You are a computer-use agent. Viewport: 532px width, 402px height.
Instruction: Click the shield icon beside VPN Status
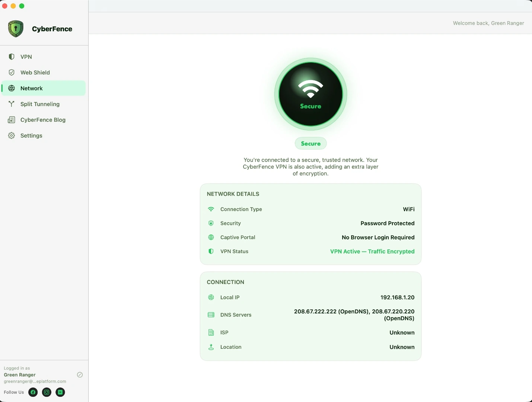tap(211, 251)
